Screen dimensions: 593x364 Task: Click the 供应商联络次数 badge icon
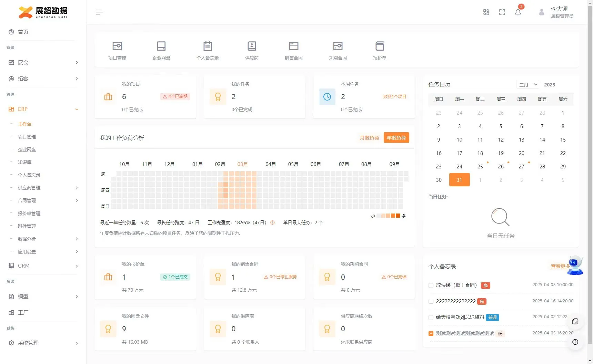(327, 329)
